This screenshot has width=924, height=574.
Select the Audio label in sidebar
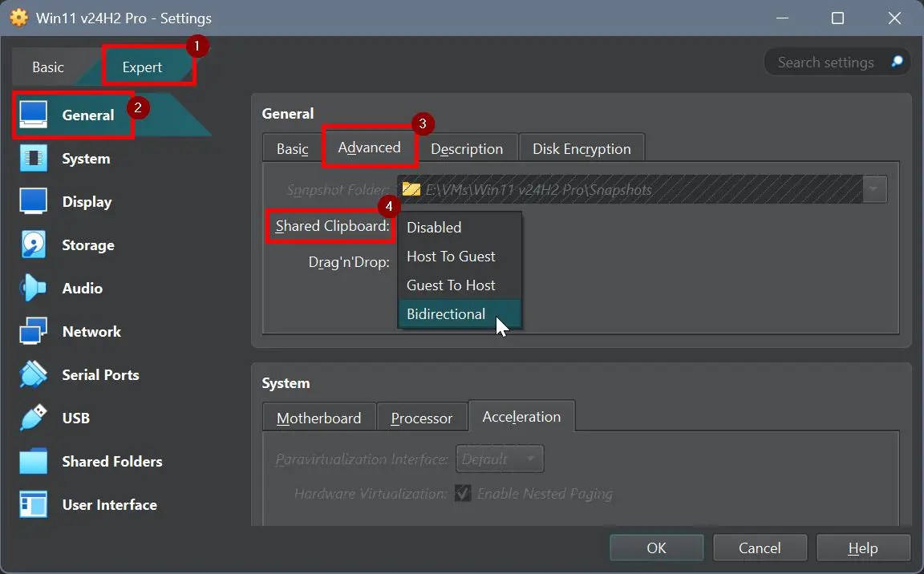[x=83, y=288]
